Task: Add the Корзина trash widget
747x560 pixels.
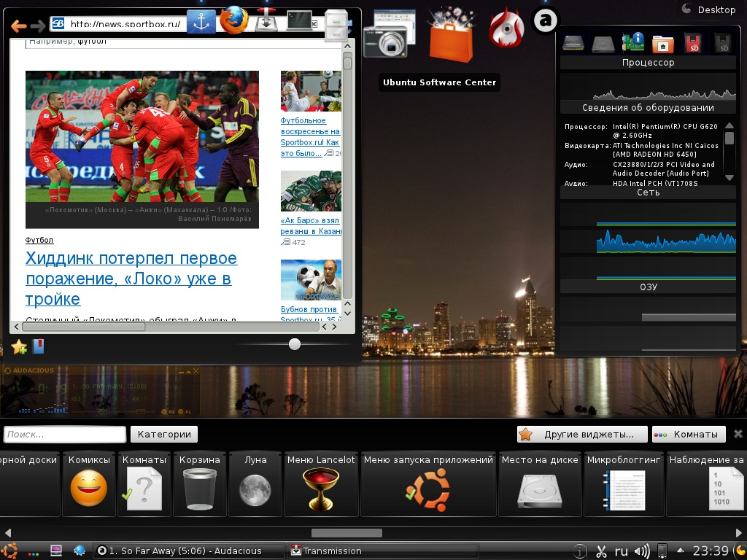Action: click(x=200, y=484)
